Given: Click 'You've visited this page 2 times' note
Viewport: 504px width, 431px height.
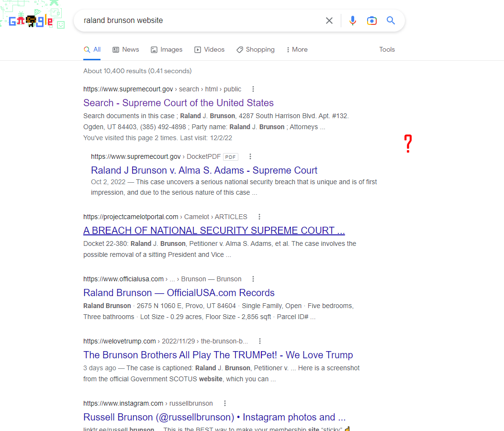Looking at the screenshot, I should [x=157, y=138].
